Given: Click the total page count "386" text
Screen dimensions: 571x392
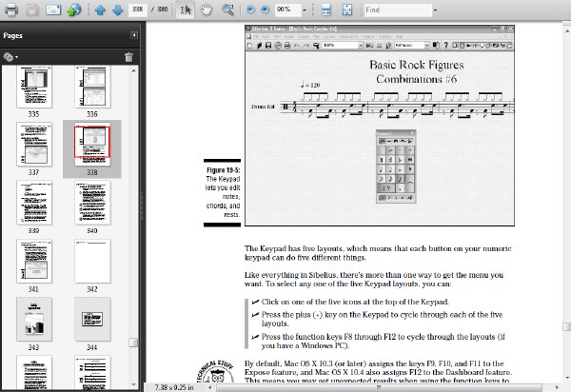Looking at the screenshot, I should (x=162, y=10).
